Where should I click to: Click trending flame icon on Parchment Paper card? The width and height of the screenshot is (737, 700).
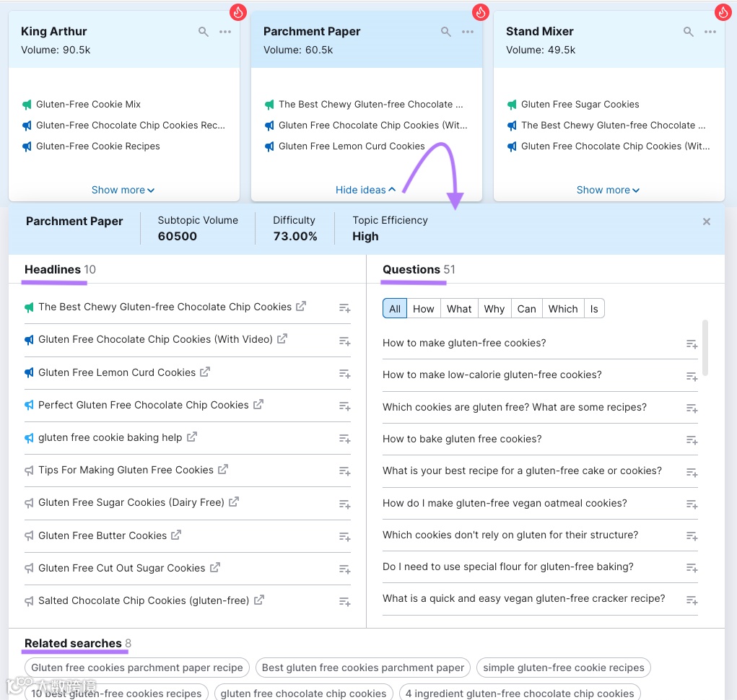coord(481,12)
